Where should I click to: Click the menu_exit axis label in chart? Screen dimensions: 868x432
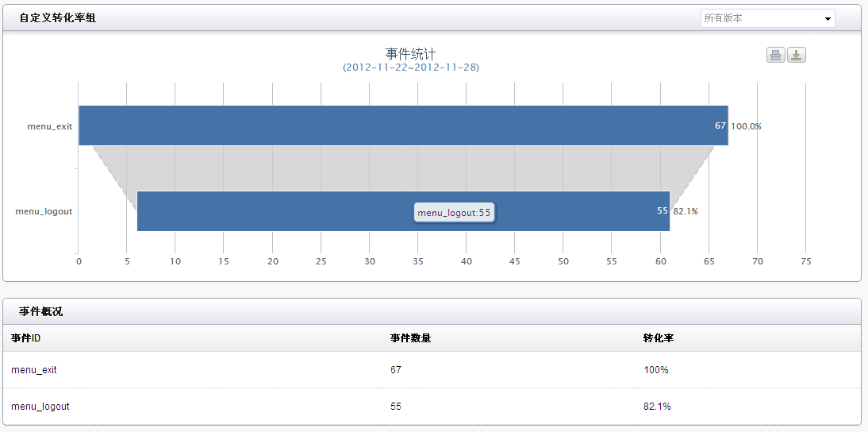[x=50, y=126]
